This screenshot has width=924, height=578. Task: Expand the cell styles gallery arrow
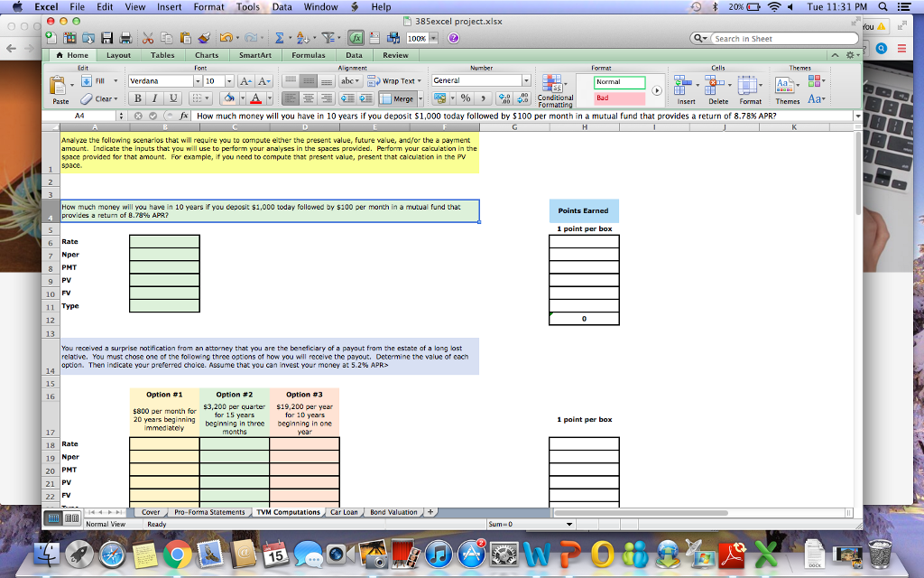click(x=657, y=90)
